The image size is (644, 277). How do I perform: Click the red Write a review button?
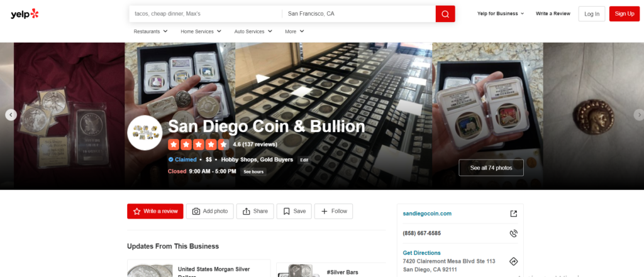(155, 211)
